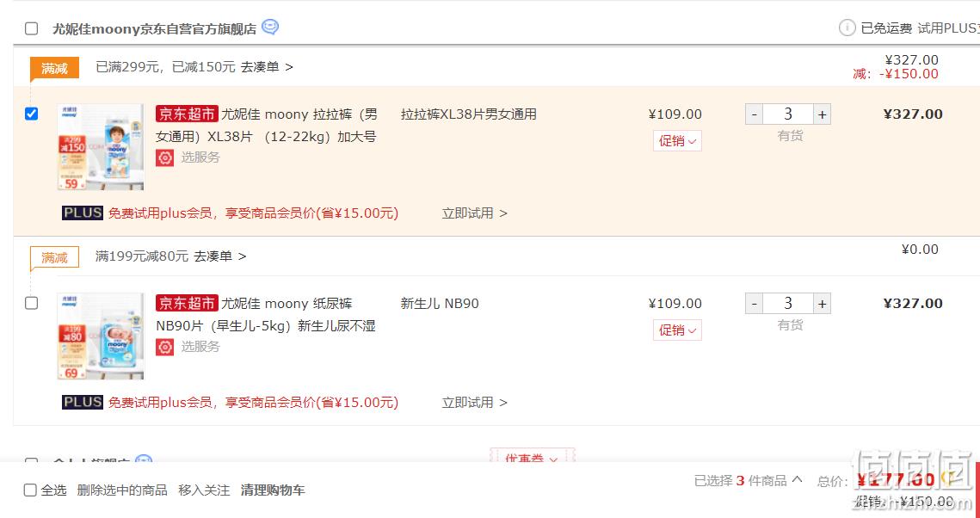This screenshot has height=518, width=980.
Task: Click the outlined 满减 tag for 满199元减80元
Action: [54, 257]
